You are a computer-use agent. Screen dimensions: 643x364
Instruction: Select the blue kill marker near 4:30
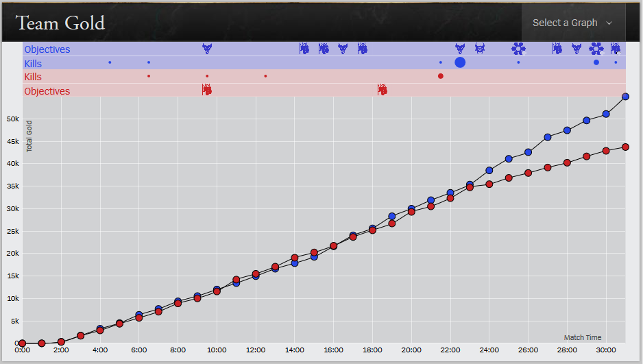[x=110, y=62]
